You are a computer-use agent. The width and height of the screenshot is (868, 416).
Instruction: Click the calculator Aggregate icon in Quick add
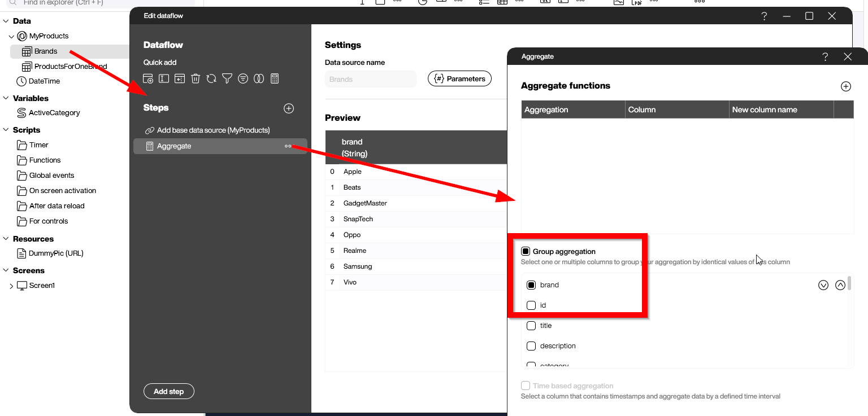tap(275, 78)
